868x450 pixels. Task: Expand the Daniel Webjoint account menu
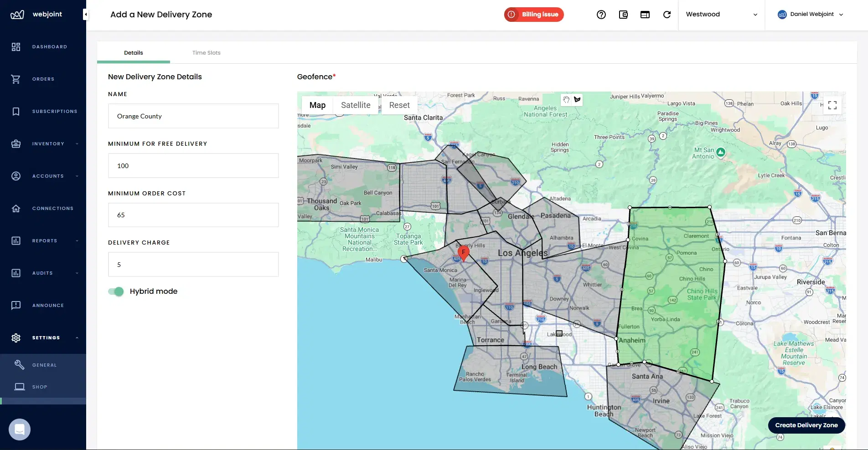[811, 14]
